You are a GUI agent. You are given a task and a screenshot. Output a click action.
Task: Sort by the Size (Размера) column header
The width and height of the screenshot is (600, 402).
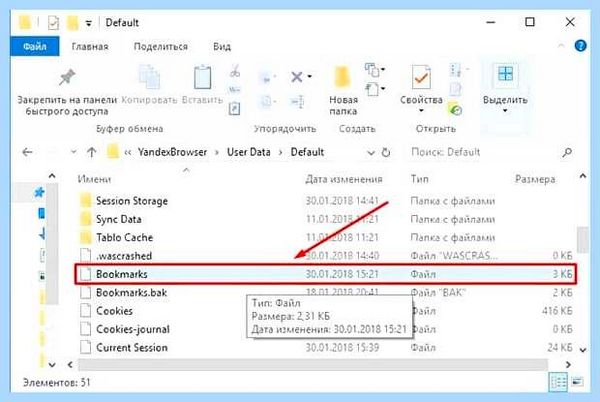click(x=535, y=179)
